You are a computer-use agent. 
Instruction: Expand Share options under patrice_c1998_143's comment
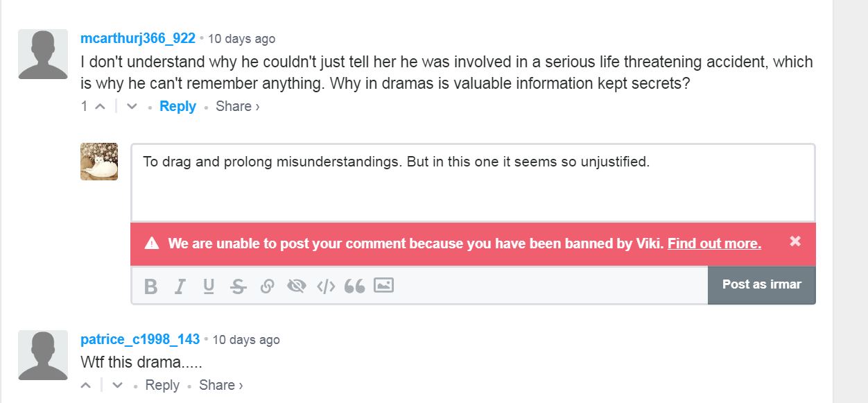(221, 385)
